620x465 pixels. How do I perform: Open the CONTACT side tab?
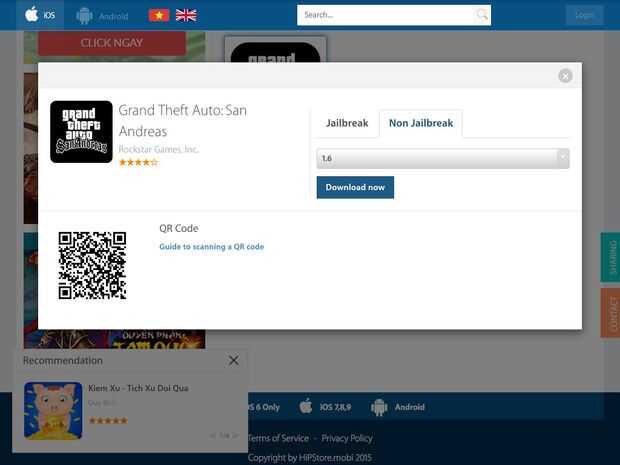click(611, 313)
